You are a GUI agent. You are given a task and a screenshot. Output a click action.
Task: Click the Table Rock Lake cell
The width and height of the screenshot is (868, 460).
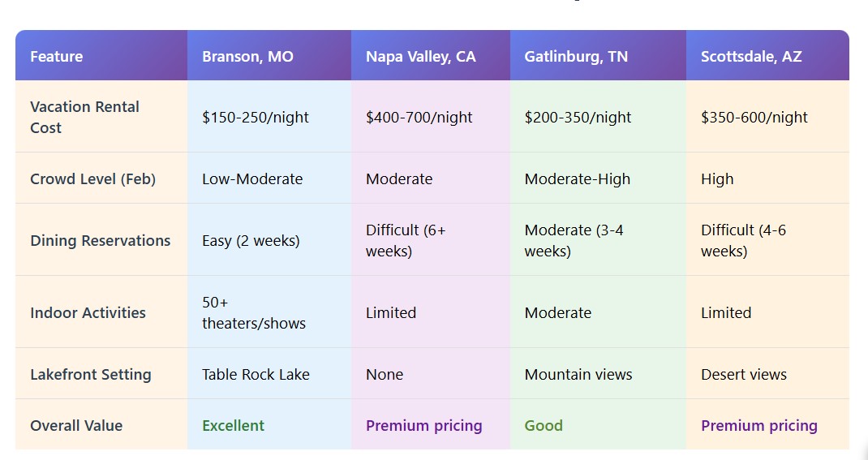point(256,375)
